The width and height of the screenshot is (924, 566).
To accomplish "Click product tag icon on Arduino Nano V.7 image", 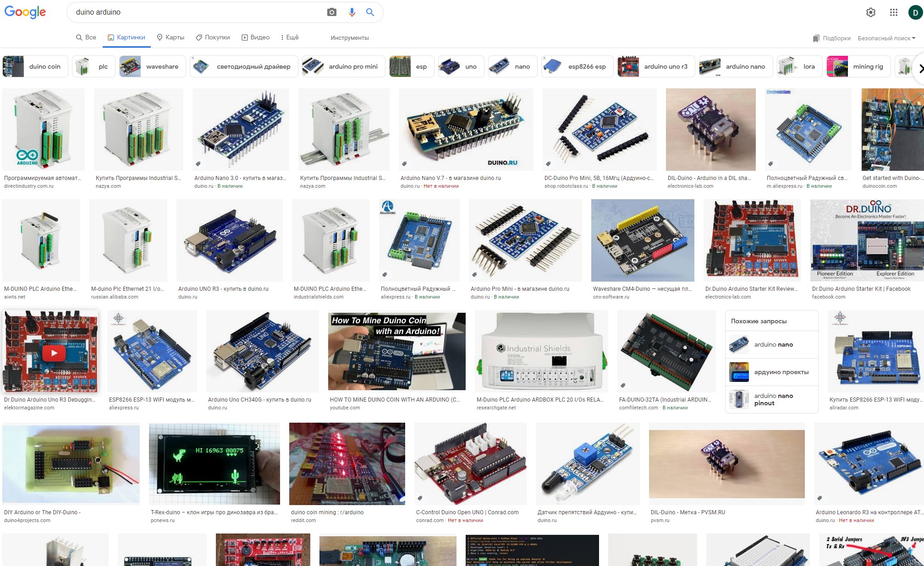I will (x=404, y=163).
